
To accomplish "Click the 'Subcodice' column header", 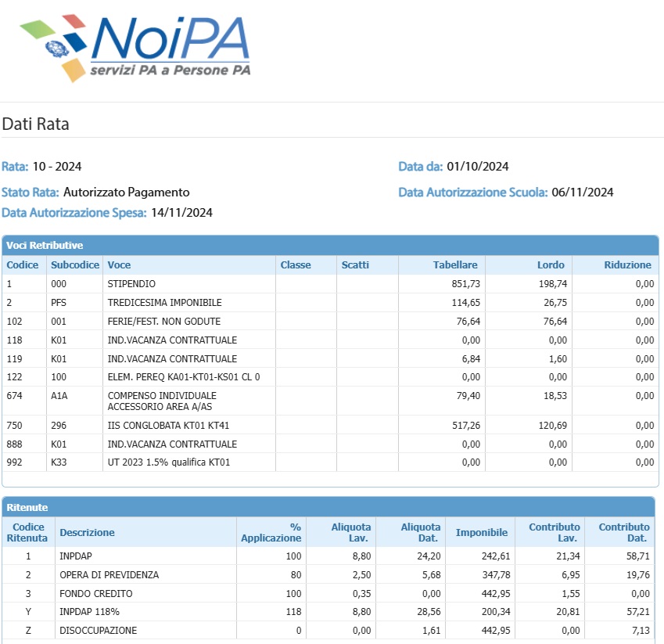I will coord(75,264).
